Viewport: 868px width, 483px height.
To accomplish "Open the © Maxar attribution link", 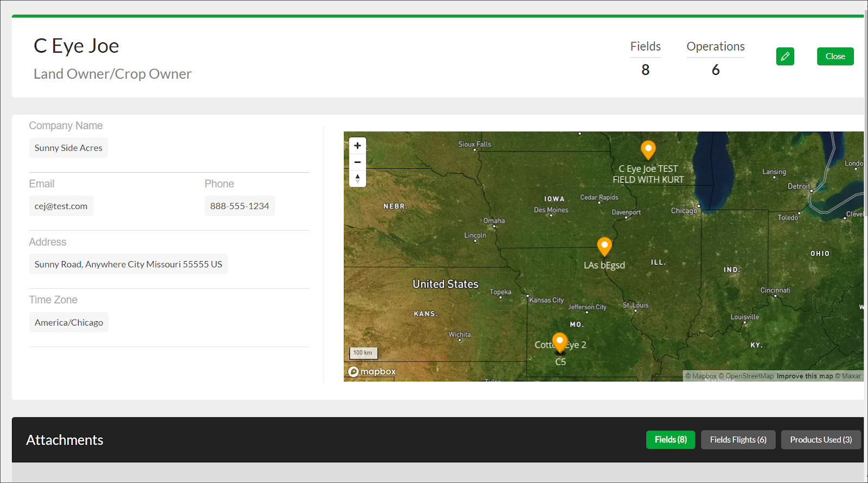I will 848,376.
